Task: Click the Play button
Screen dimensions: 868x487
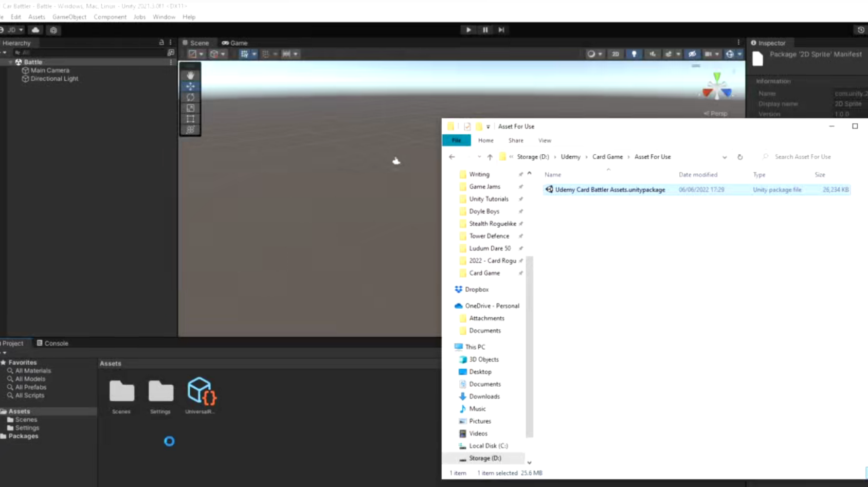Action: (x=468, y=30)
